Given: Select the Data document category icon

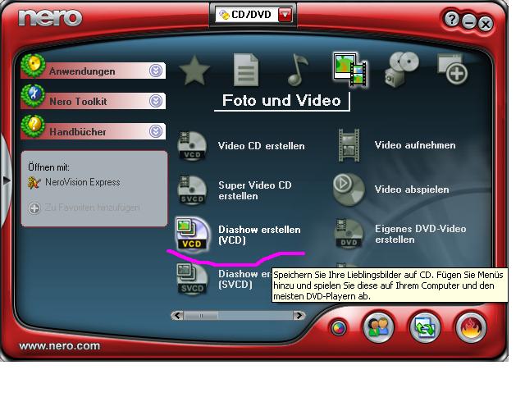Looking at the screenshot, I should pos(246,71).
